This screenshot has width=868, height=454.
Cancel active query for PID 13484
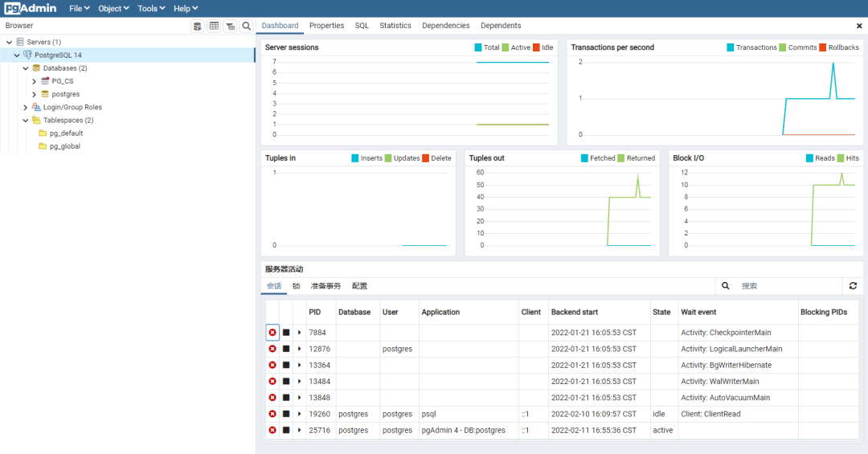coord(286,382)
